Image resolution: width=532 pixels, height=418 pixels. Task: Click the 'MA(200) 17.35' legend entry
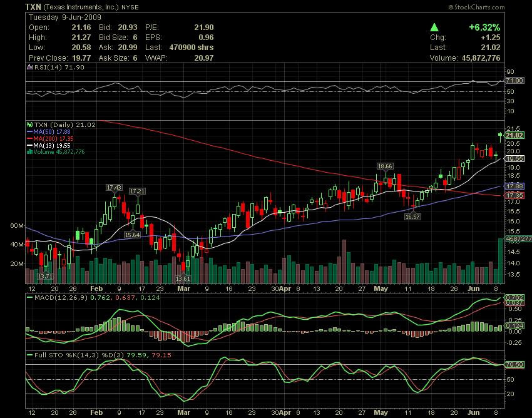[x=54, y=138]
